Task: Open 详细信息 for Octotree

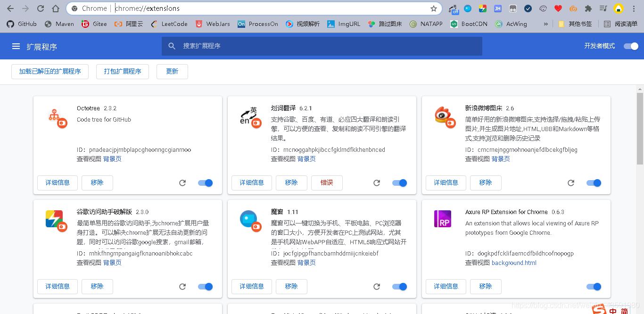Action: coord(58,183)
